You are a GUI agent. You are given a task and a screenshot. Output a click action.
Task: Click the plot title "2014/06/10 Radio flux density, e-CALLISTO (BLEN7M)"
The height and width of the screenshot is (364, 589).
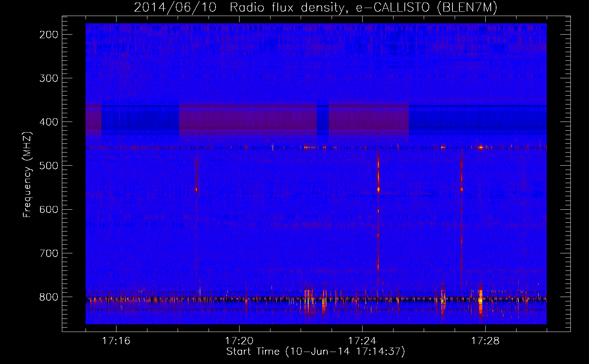(x=315, y=7)
